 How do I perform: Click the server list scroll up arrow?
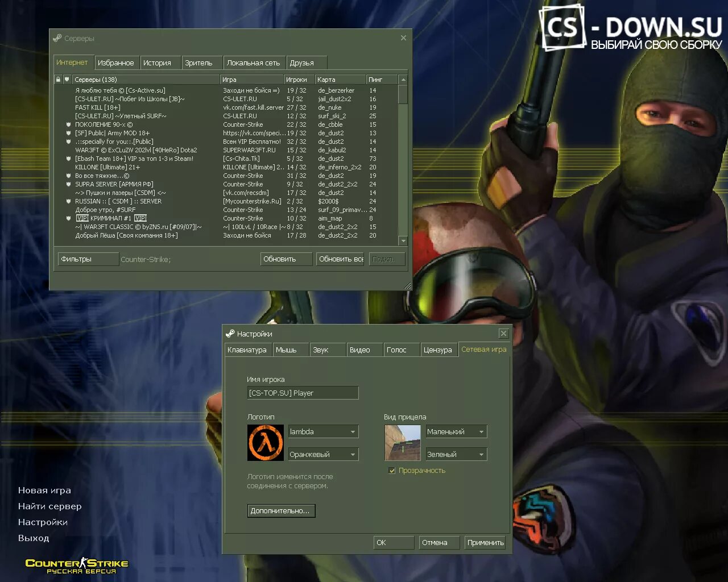pos(403,80)
